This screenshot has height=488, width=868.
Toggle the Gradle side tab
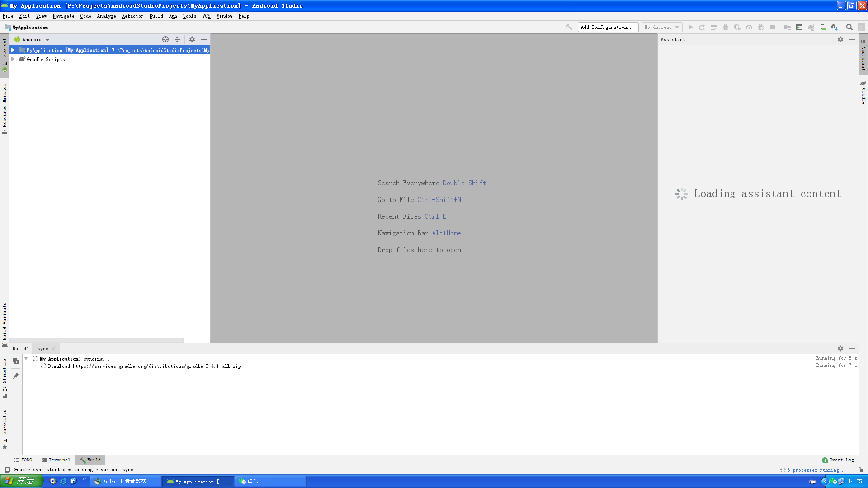863,93
